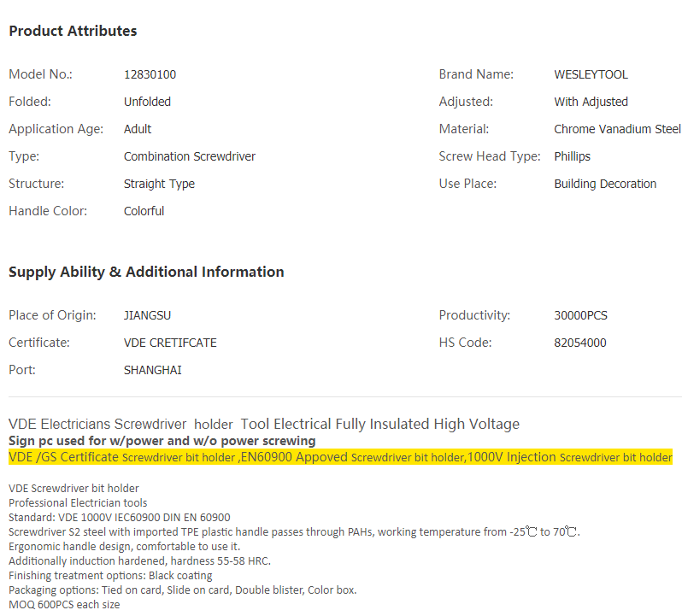Click the Supply Ability & Additional Information heading
The height and width of the screenshot is (616, 682).
click(146, 272)
